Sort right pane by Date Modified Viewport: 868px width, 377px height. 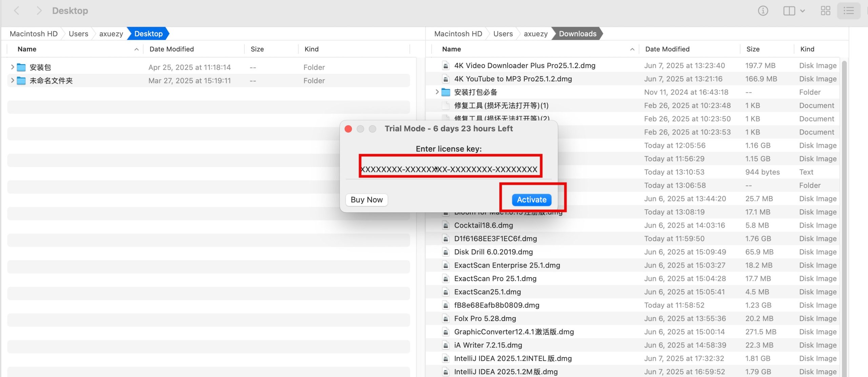tap(667, 49)
